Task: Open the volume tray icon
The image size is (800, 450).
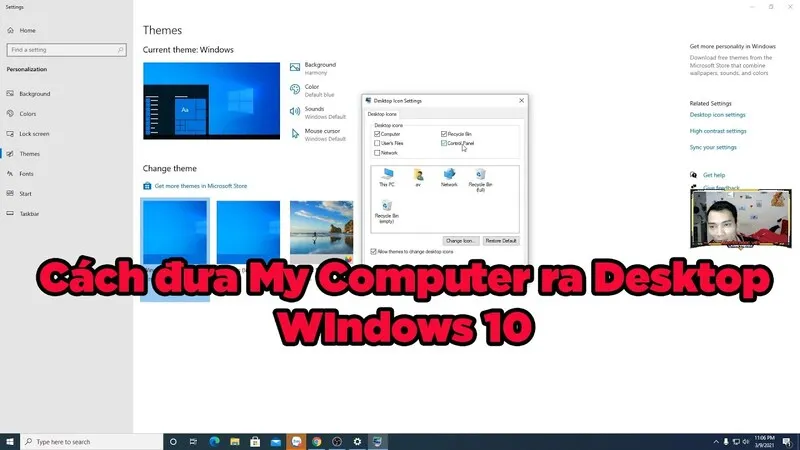Action: (x=746, y=442)
